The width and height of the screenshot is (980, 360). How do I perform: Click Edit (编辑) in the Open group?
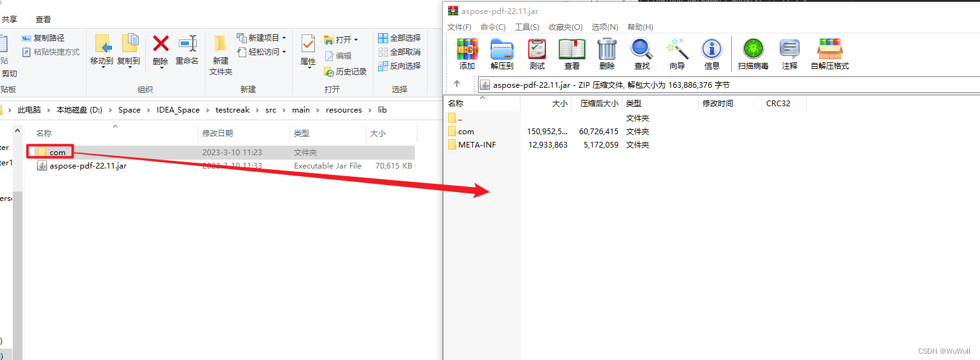[338, 56]
